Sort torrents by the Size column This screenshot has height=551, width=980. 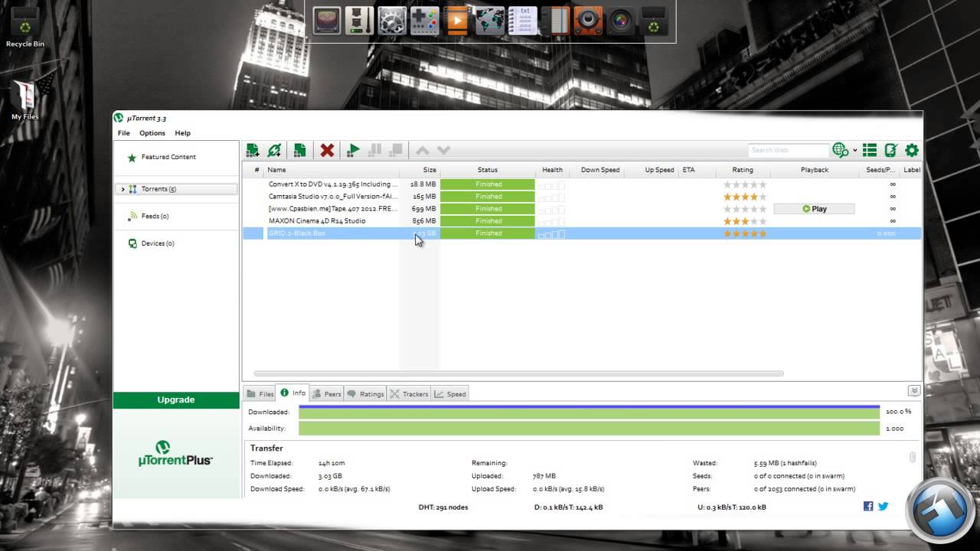point(430,170)
